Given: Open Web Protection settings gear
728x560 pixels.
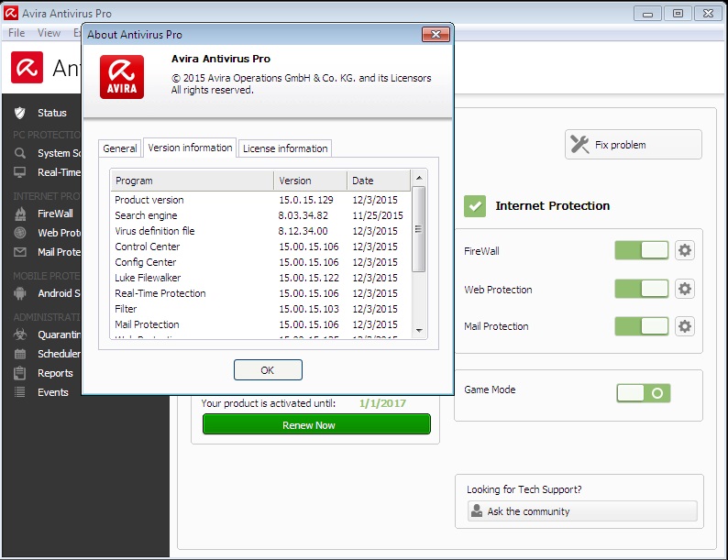Looking at the screenshot, I should (684, 289).
